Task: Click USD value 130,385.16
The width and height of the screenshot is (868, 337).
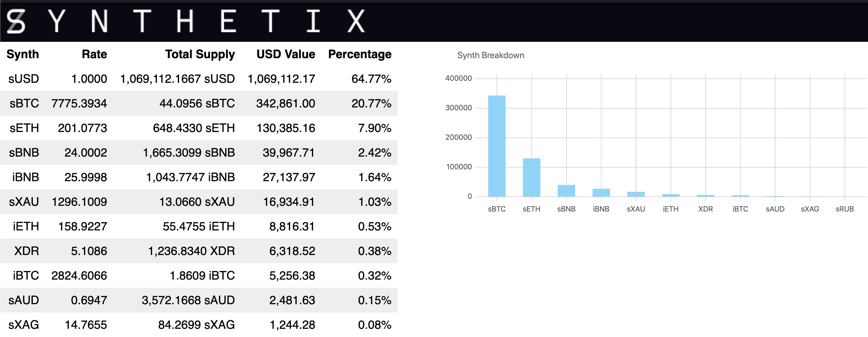Action: click(286, 128)
